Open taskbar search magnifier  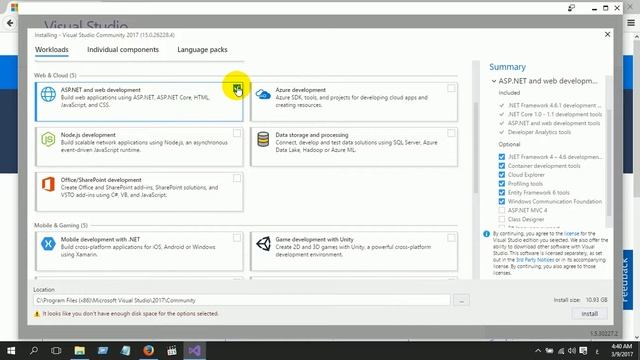coord(34,351)
